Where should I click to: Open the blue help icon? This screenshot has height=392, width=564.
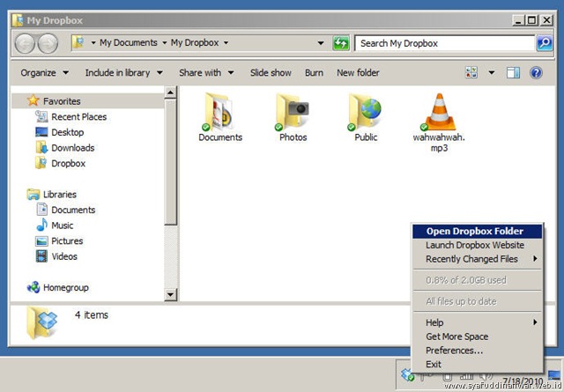click(x=536, y=72)
